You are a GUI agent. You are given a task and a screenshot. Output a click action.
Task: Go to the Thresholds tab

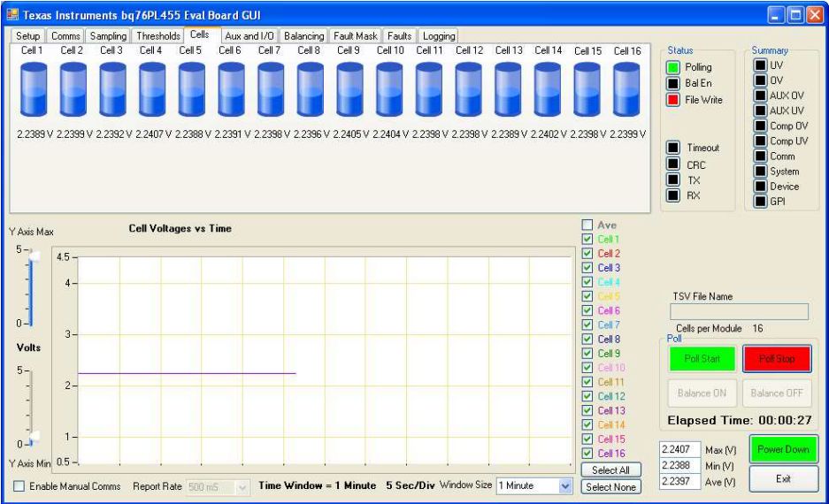[158, 36]
